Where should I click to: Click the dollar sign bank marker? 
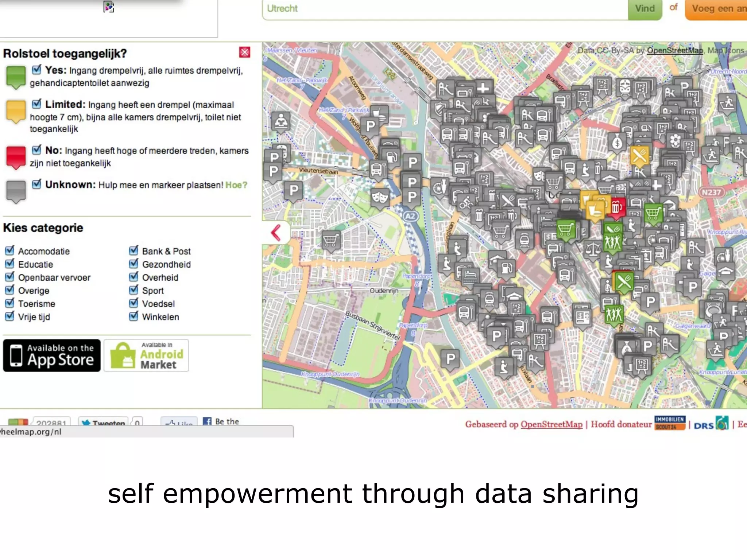tap(617, 143)
